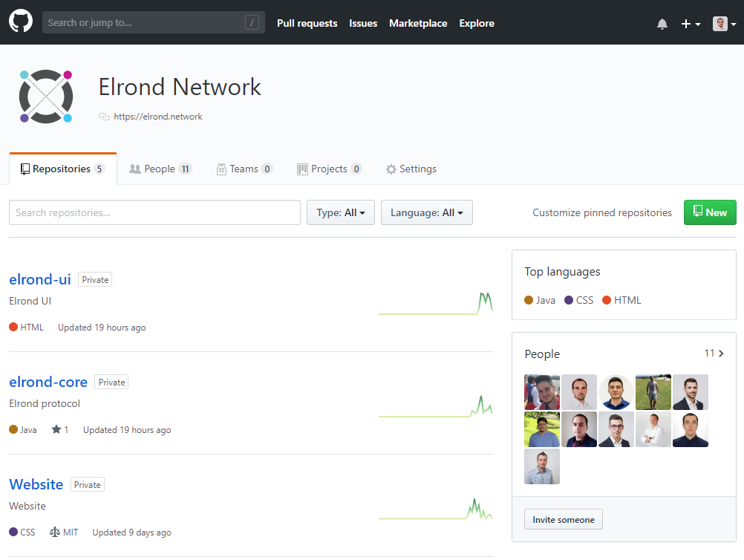
Task: Focus the Search or jump to field
Action: [153, 22]
